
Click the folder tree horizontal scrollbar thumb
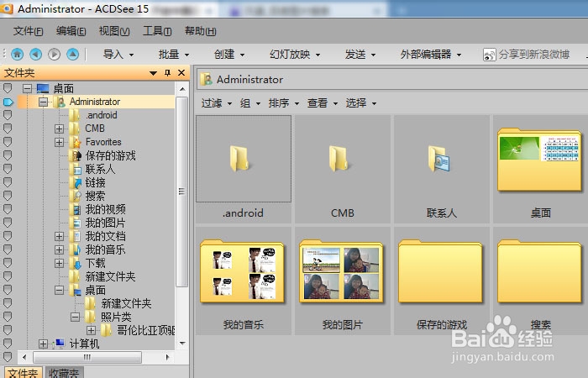coord(87,357)
